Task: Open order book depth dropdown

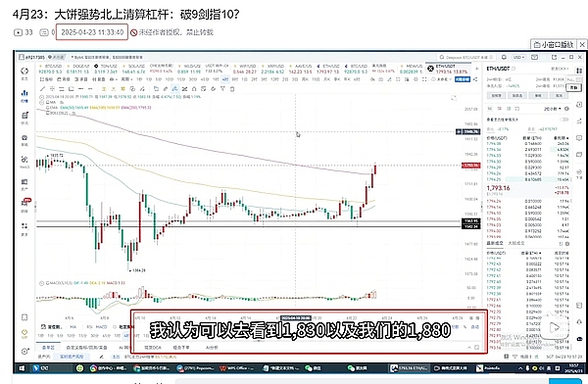Action: pos(553,109)
